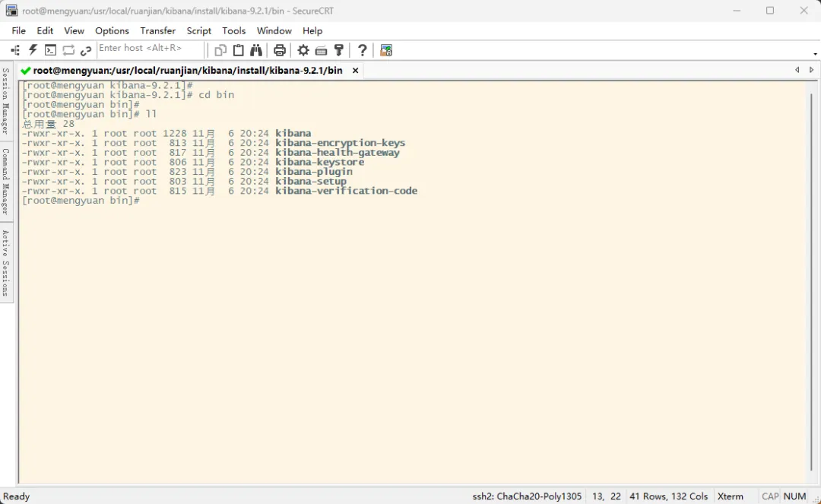Maximize the SecureCRT window

[x=769, y=11]
